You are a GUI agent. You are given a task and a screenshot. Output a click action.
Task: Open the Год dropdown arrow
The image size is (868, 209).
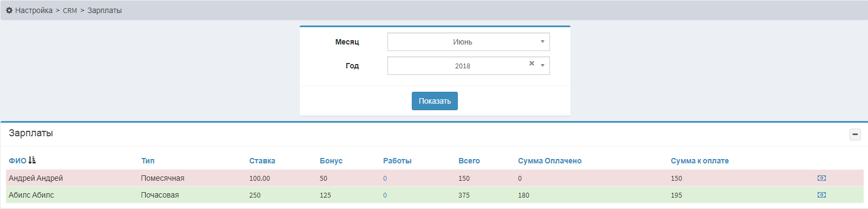pyautogui.click(x=542, y=66)
